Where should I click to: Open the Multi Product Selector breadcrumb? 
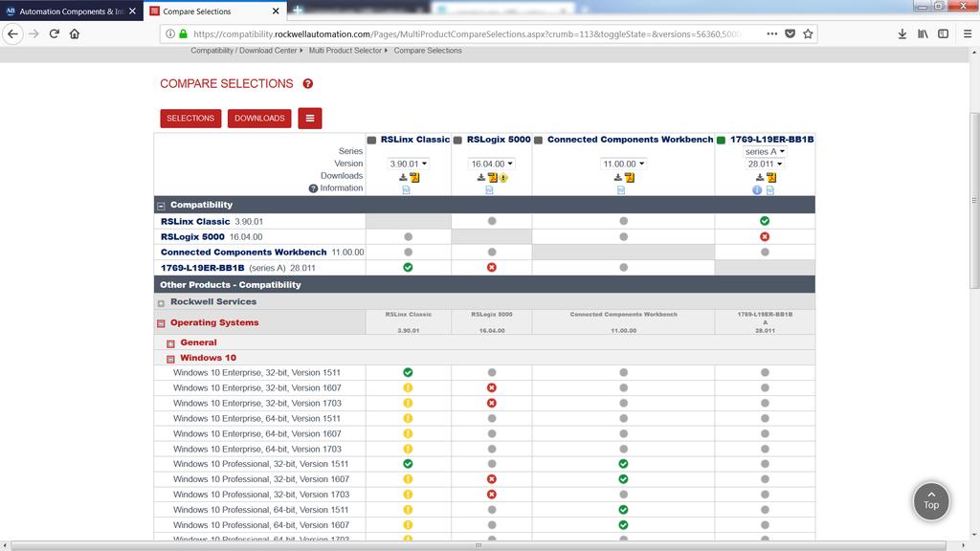point(345,51)
